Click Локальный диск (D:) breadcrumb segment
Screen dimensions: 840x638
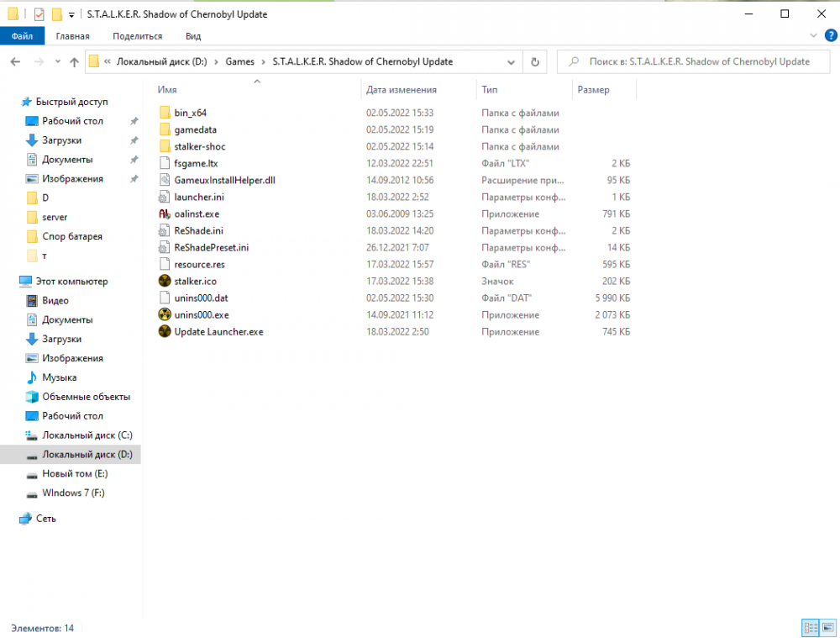162,61
